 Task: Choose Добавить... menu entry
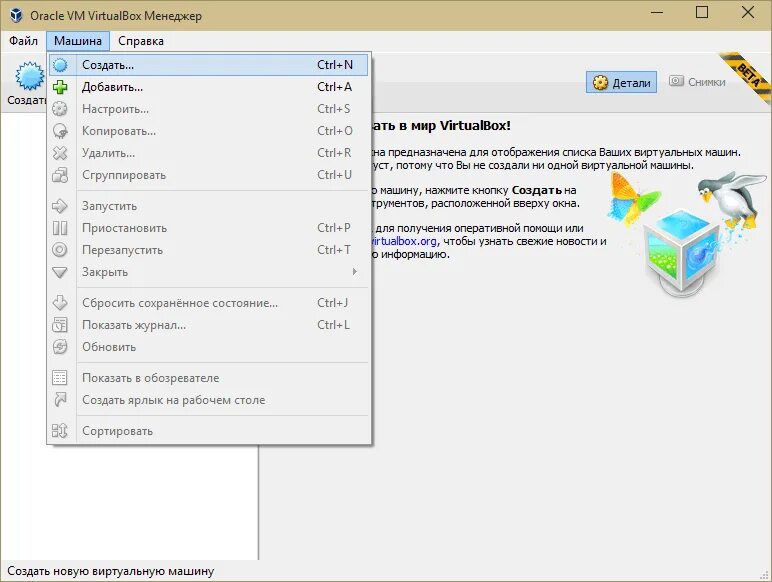pyautogui.click(x=209, y=87)
